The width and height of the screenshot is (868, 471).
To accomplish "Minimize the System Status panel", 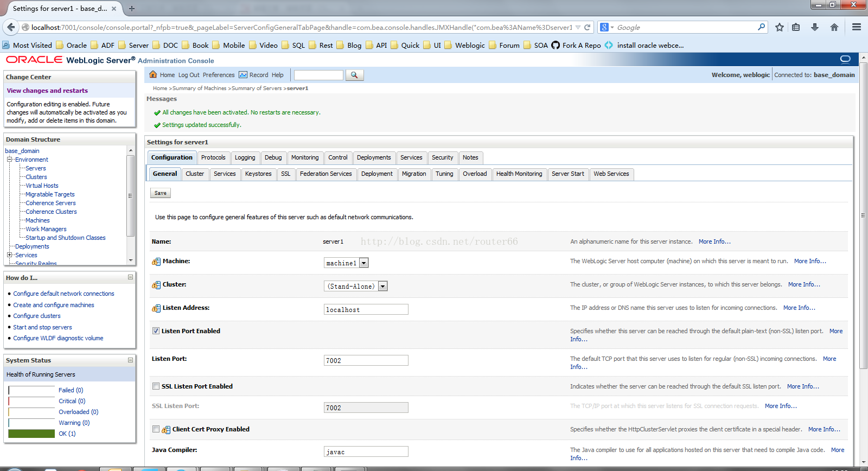I will (130, 360).
